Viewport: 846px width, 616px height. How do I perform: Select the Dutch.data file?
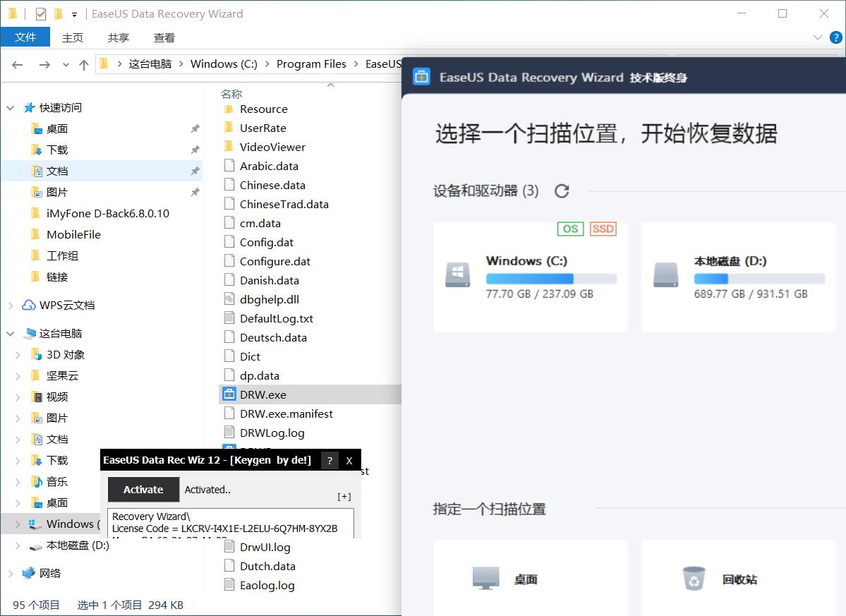coord(267,567)
